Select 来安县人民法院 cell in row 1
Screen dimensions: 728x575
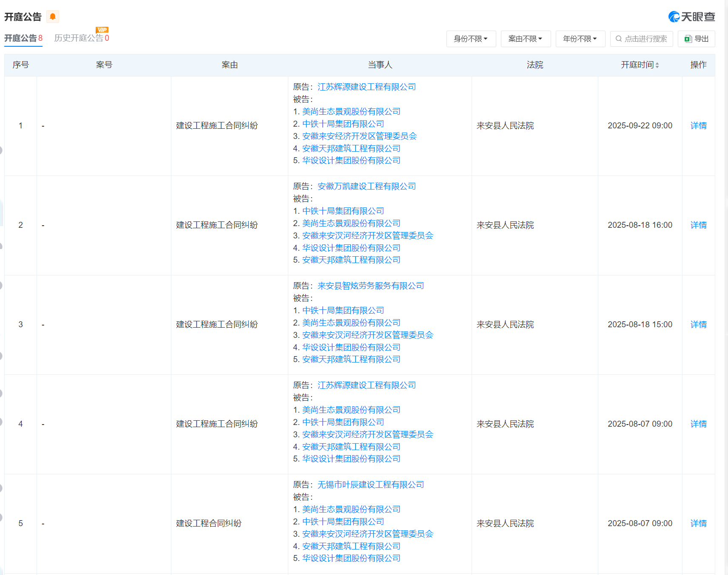505,126
